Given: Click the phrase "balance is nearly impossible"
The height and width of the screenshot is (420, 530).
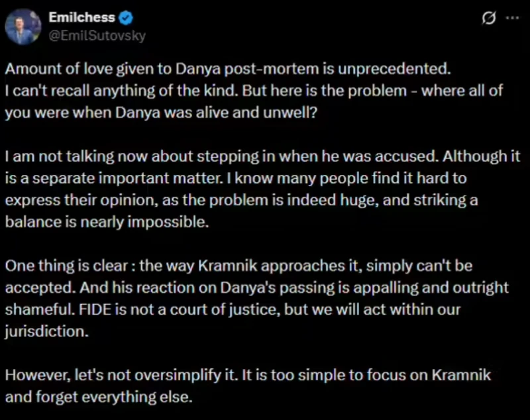Looking at the screenshot, I should point(106,222).
